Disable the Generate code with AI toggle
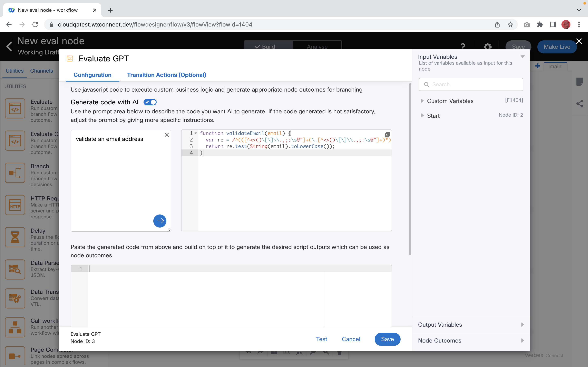588x367 pixels. [150, 102]
